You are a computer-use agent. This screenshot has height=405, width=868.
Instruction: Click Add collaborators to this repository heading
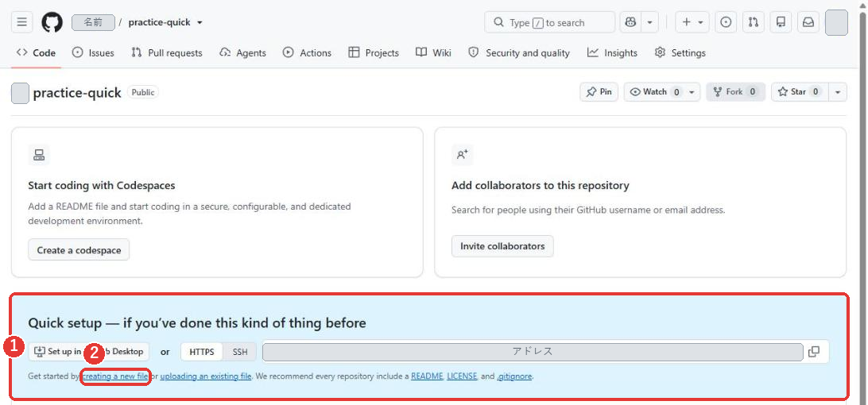tap(541, 185)
